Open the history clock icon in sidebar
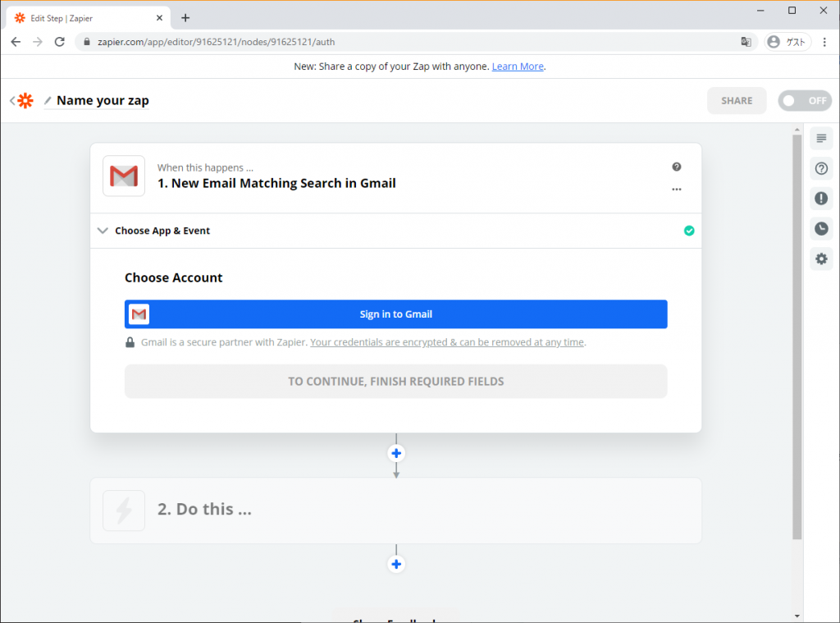This screenshot has height=623, width=840. [x=821, y=229]
